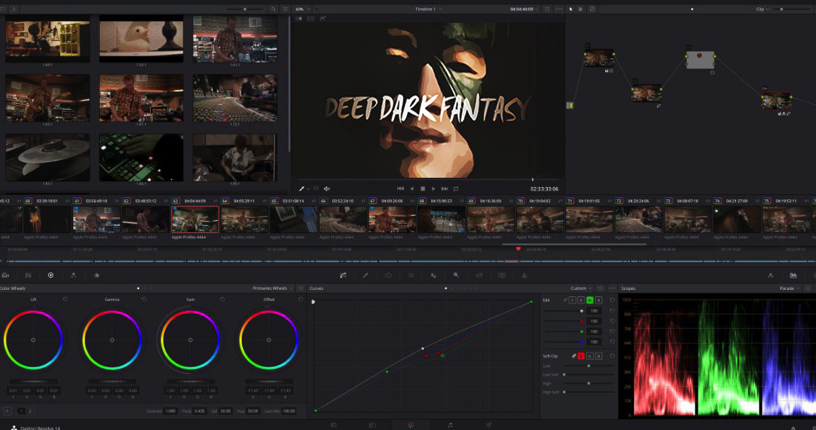Select the clip 63 thumbnail in the timeline
816x430 pixels.
coord(195,219)
